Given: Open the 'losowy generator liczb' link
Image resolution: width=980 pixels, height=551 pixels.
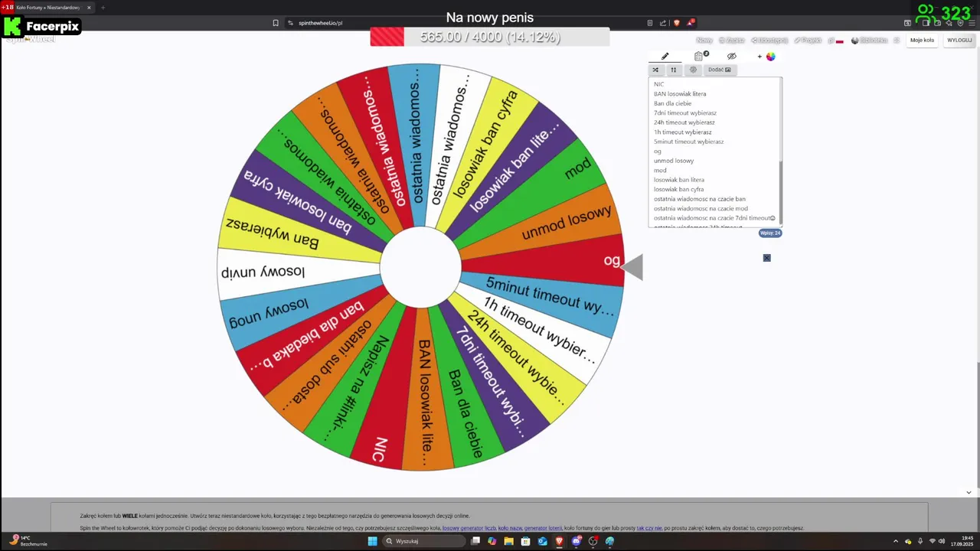Looking at the screenshot, I should 469,528.
